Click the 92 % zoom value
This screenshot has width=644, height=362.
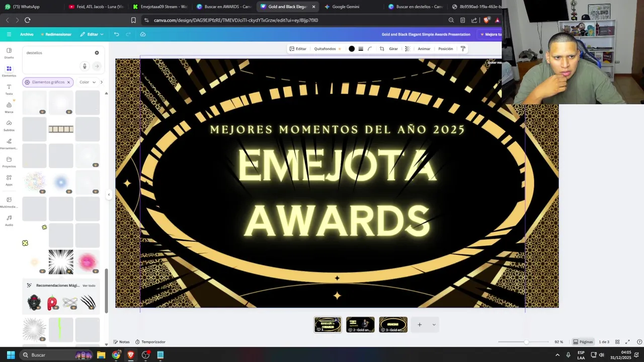(558, 342)
